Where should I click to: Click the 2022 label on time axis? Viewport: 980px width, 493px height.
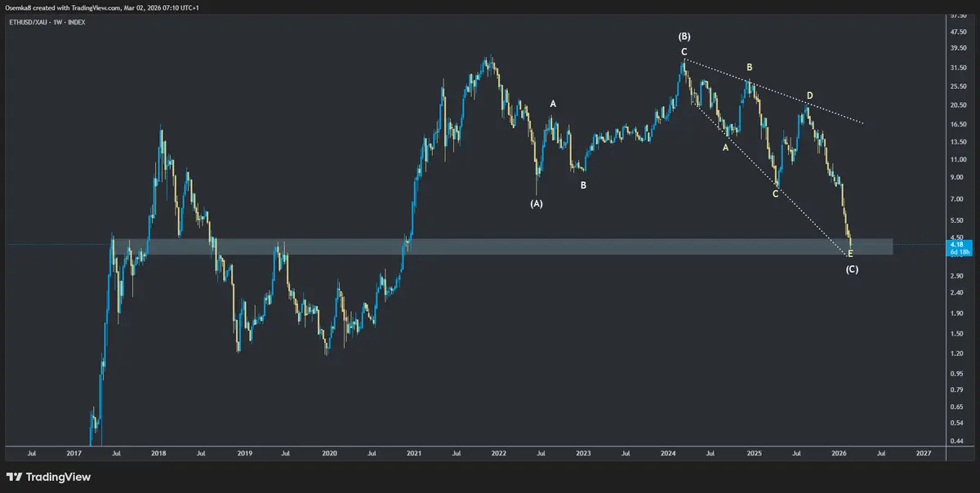click(x=499, y=452)
